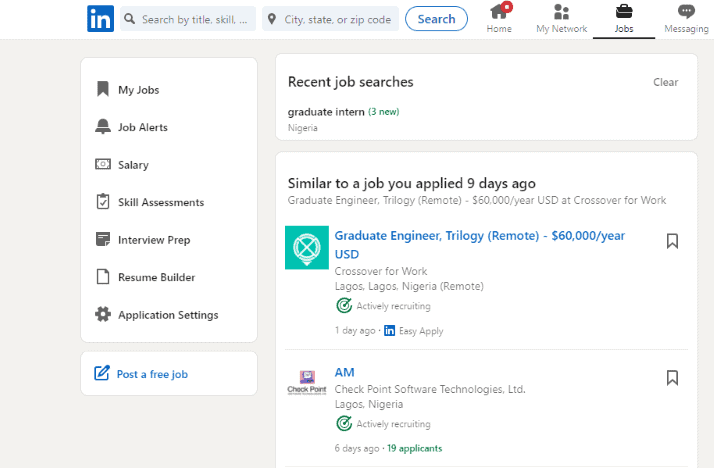Click the Jobs briefcase icon
The image size is (714, 468).
click(x=624, y=11)
